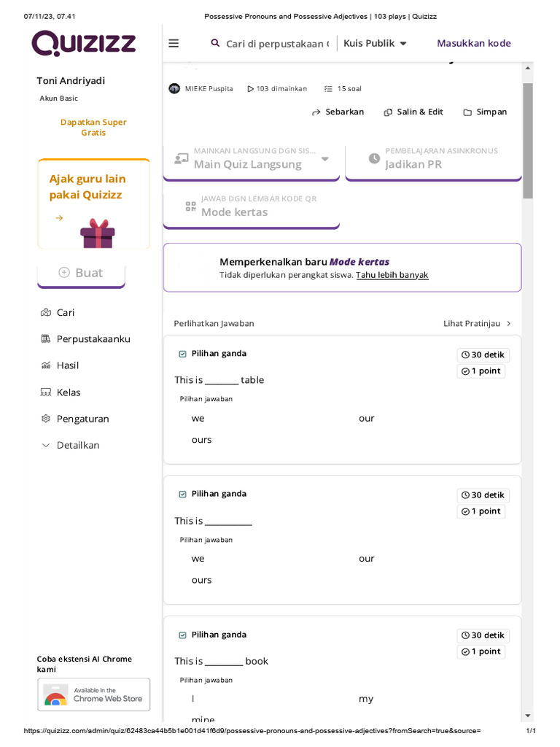The image size is (560, 747).
Task: Click the search magnifier icon
Action: 215,43
